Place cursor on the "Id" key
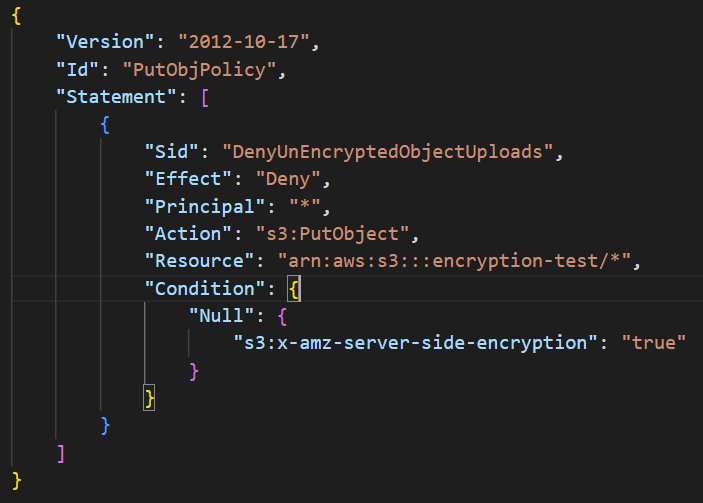 [x=83, y=70]
